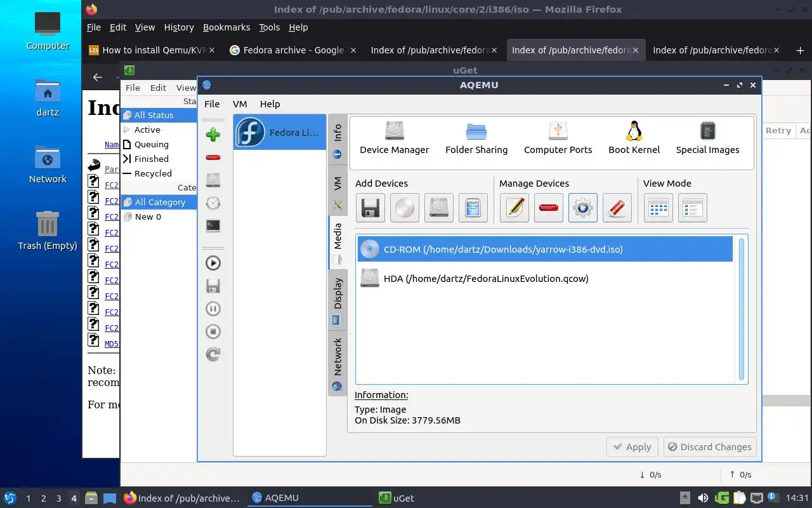The image size is (812, 508).
Task: Click the volume speaker tray icon
Action: pos(703,498)
